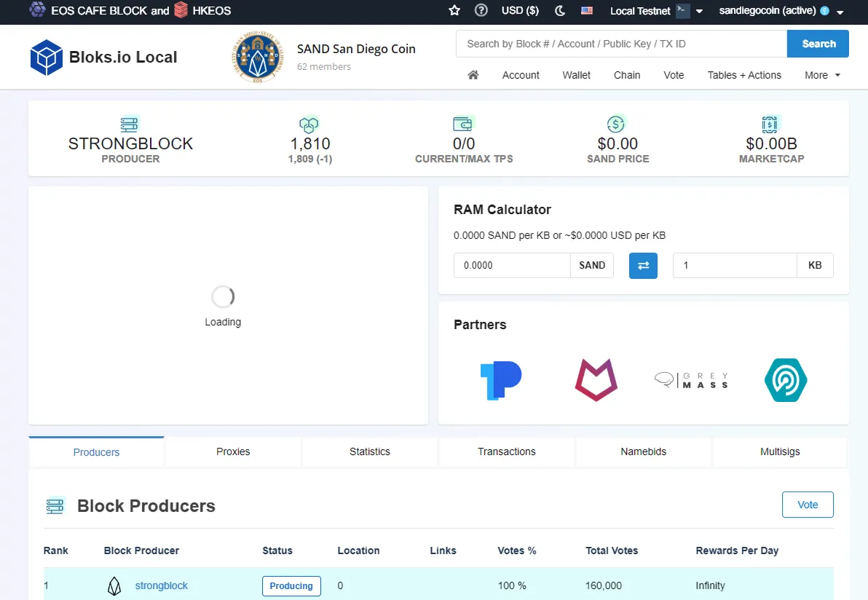Open the USD ($) currency selector
The height and width of the screenshot is (600, 868).
tap(520, 10)
